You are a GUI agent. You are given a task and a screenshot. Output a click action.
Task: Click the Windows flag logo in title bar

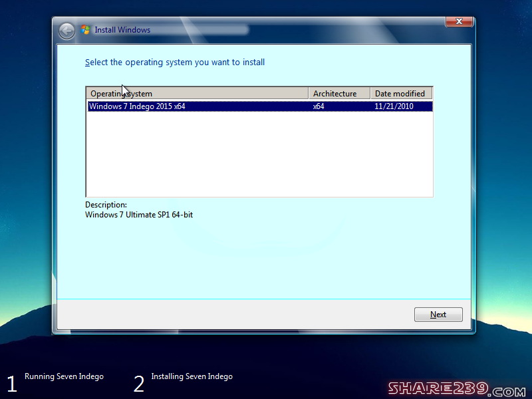(x=85, y=30)
